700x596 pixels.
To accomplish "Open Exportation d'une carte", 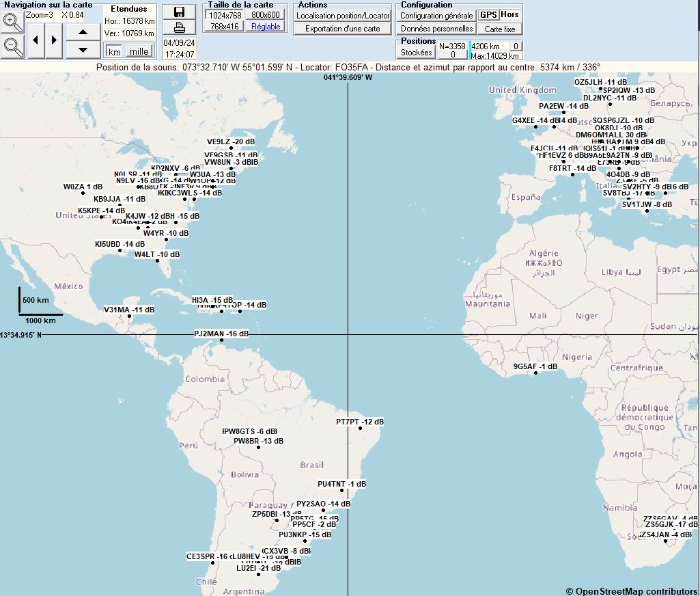I will tap(343, 29).
